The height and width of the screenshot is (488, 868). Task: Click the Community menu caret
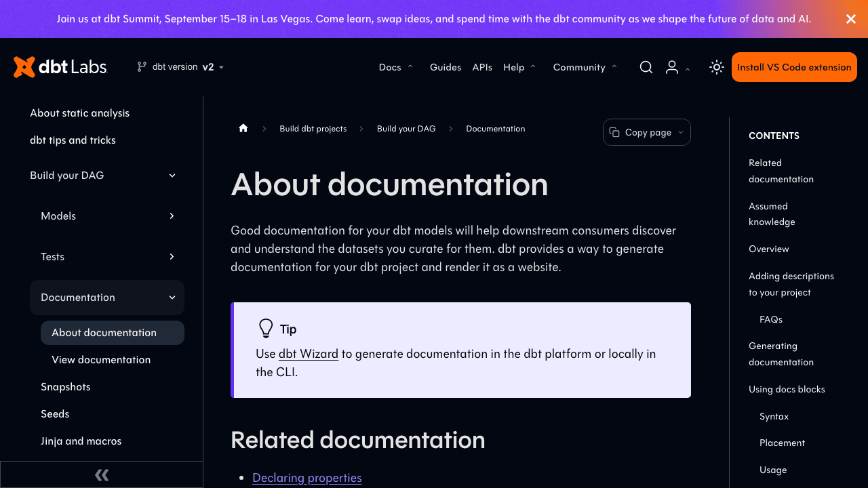614,66
